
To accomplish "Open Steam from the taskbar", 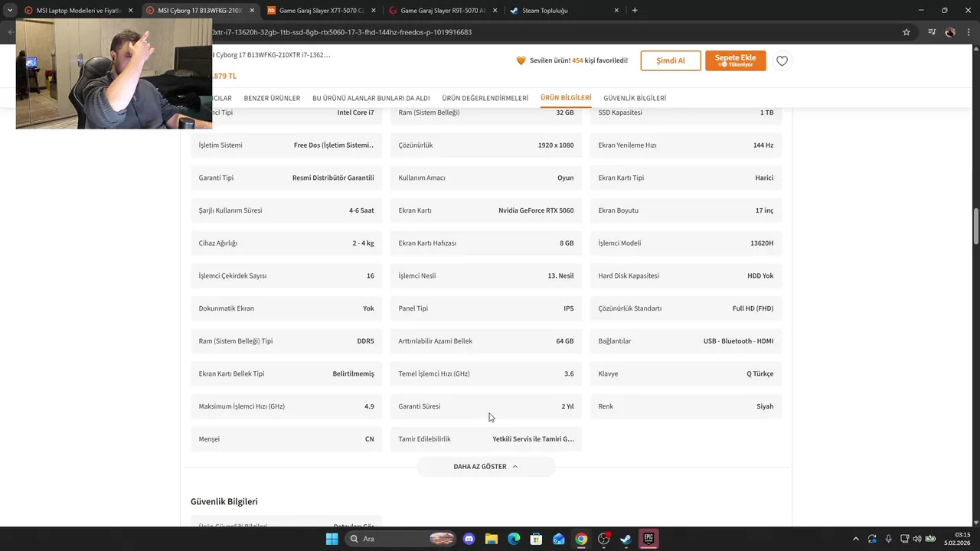I will point(626,539).
